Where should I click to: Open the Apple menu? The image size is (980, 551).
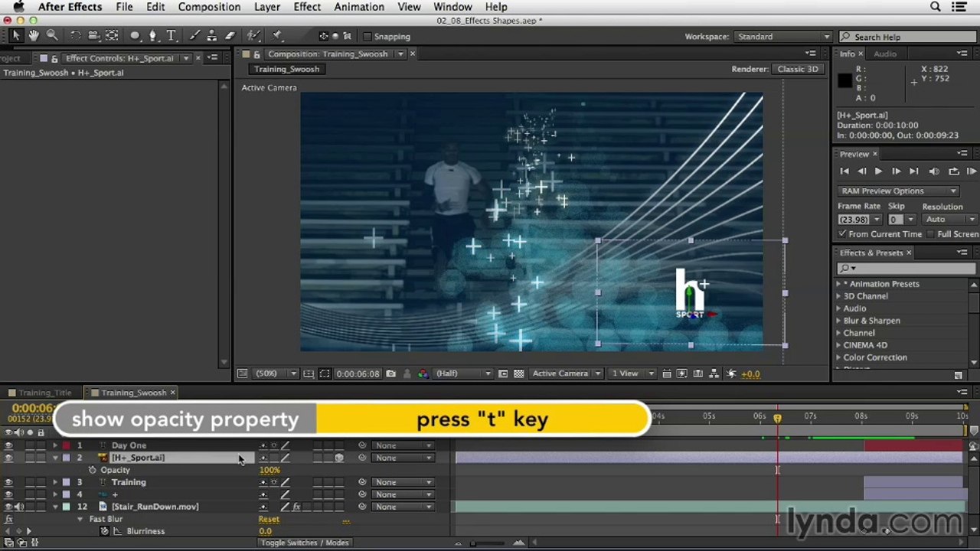click(18, 7)
